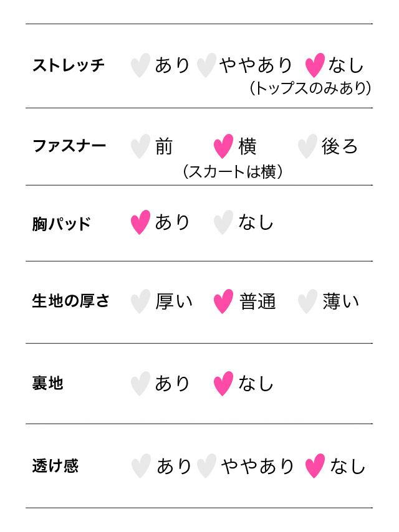Click the gray heart beside 生地の厚さ 厚い

click(140, 302)
